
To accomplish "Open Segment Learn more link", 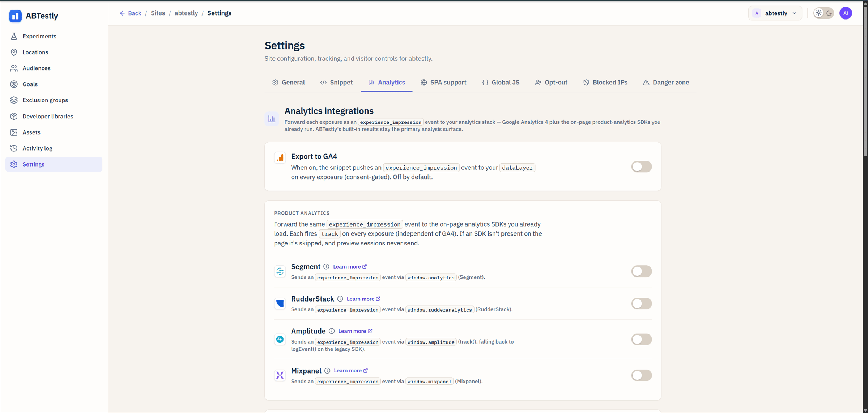I will 350,266.
